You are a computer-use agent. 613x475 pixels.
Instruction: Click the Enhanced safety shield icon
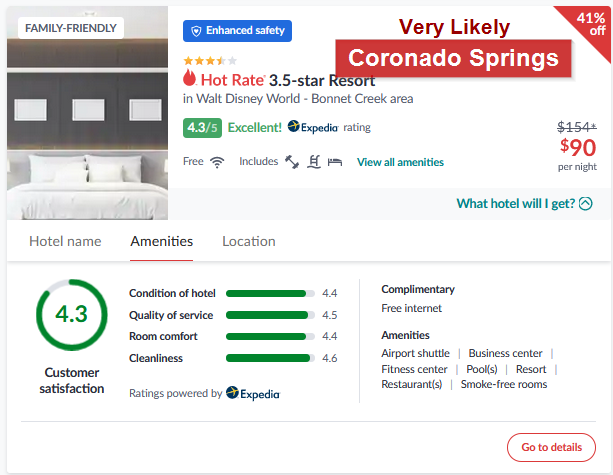coord(196,31)
